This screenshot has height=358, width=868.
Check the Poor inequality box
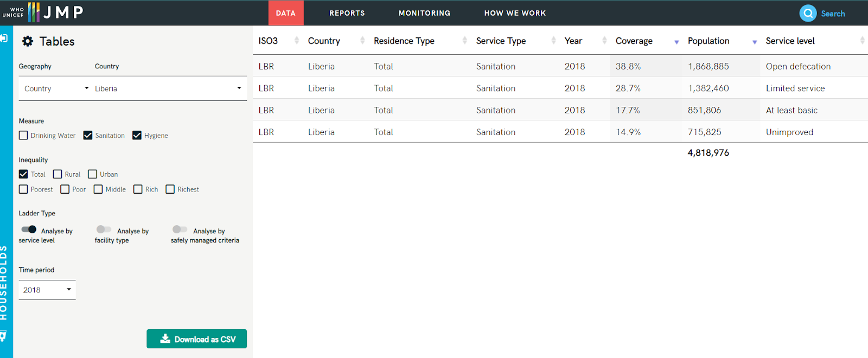[65, 189]
